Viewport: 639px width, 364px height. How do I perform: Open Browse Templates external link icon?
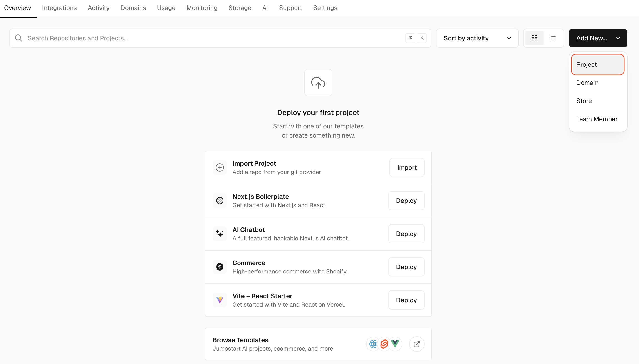point(416,344)
